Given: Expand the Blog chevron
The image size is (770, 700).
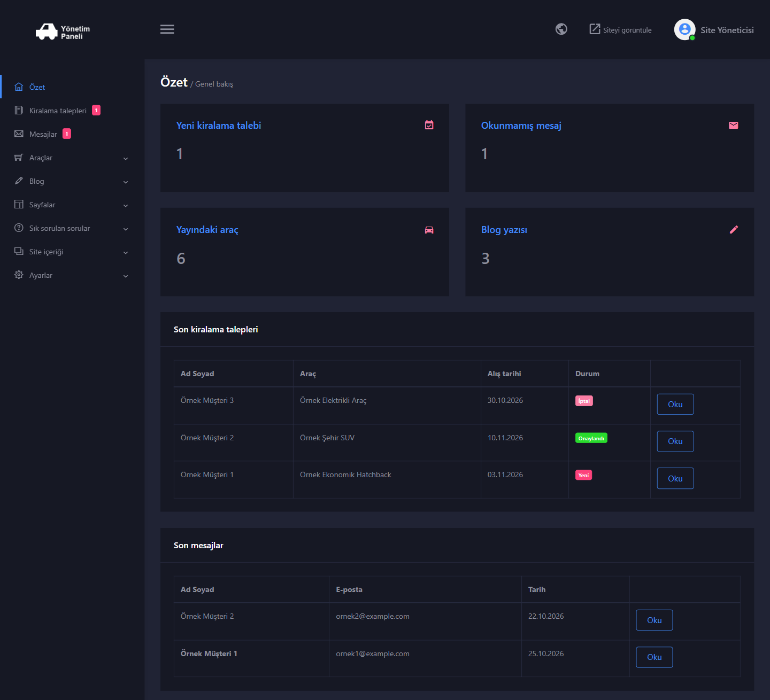Looking at the screenshot, I should pos(126,182).
